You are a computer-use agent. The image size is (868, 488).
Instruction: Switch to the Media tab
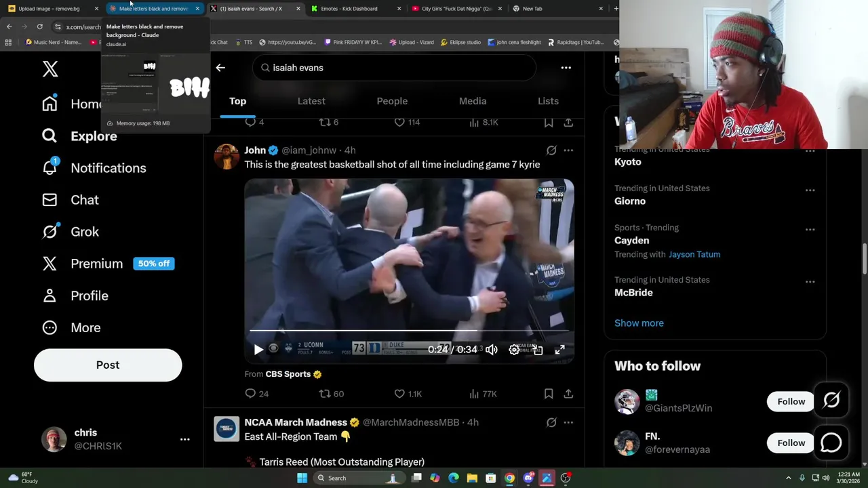(x=473, y=101)
